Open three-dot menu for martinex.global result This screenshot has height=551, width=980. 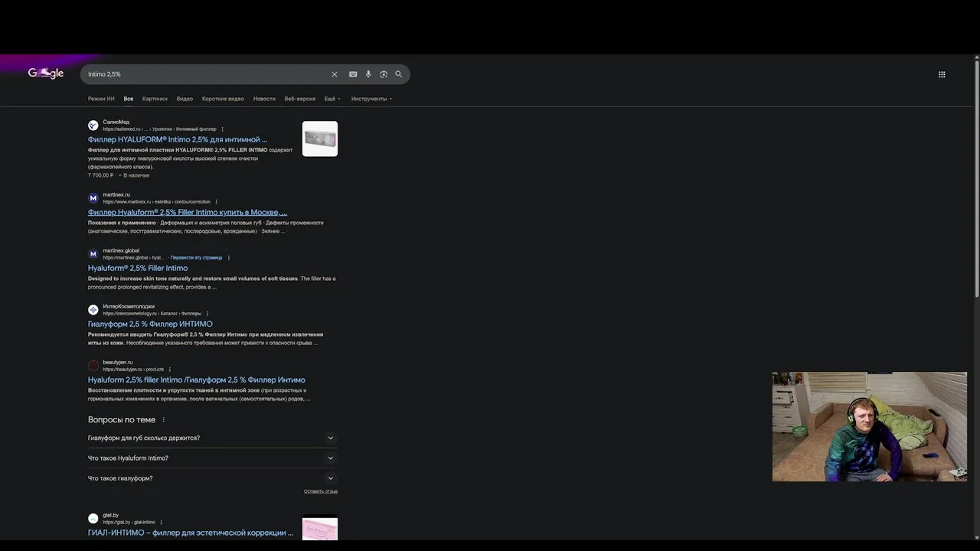pos(228,258)
